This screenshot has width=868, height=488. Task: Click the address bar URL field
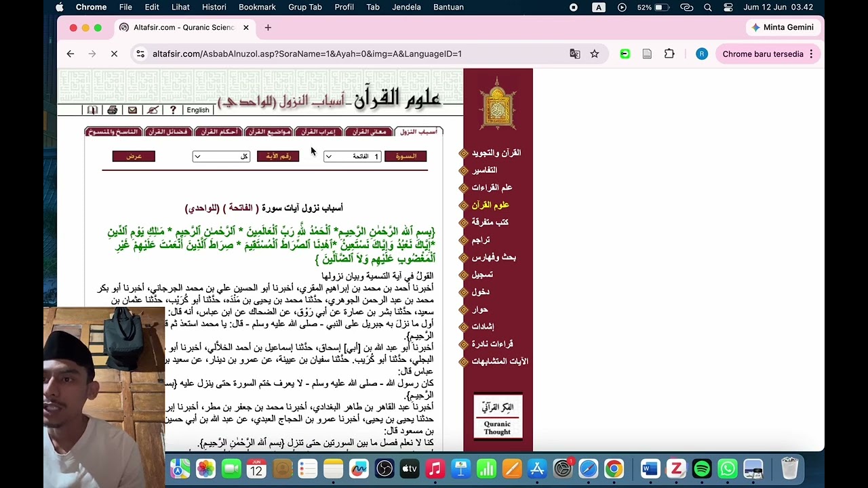coord(353,54)
